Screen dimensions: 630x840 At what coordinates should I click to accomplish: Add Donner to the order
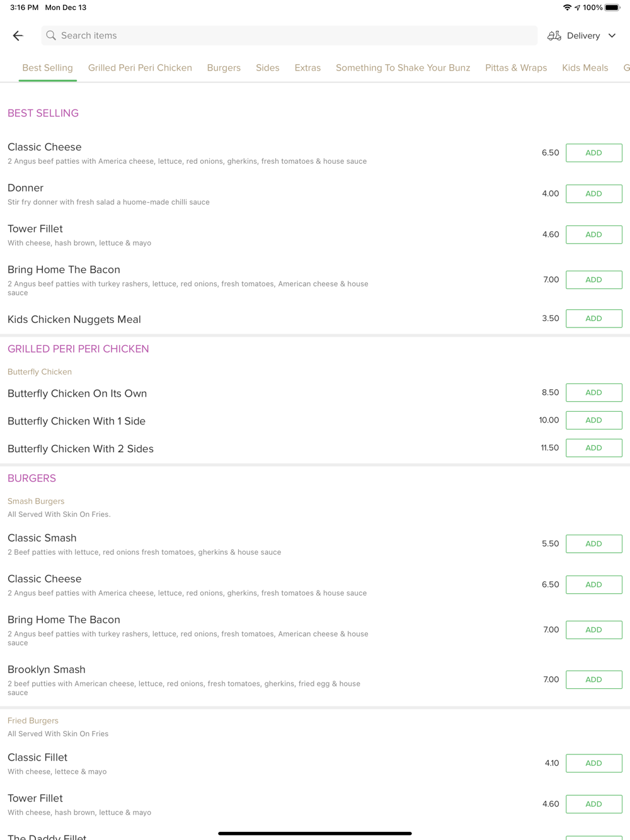(593, 194)
